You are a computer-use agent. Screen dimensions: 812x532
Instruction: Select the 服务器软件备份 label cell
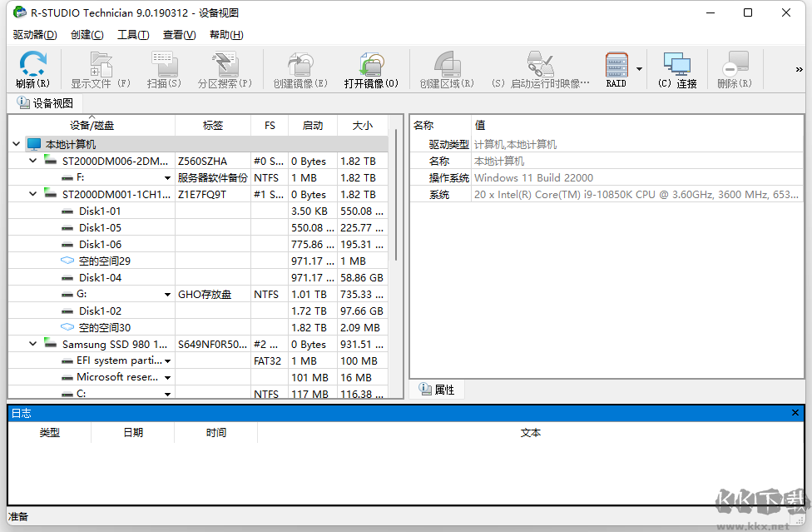pos(213,177)
